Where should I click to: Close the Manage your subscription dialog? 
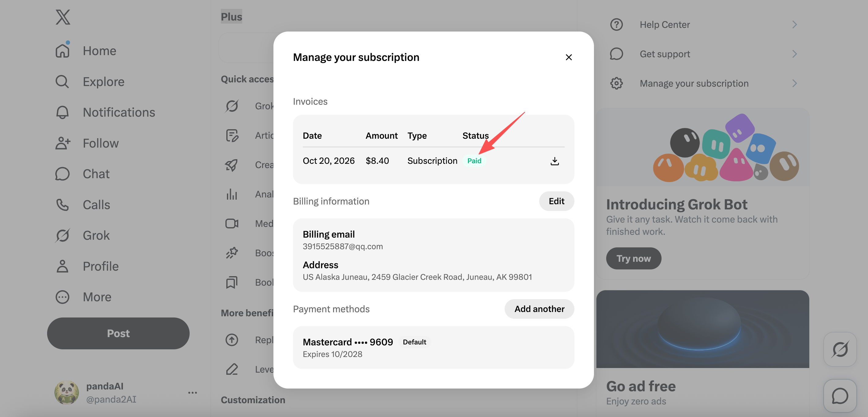(569, 57)
